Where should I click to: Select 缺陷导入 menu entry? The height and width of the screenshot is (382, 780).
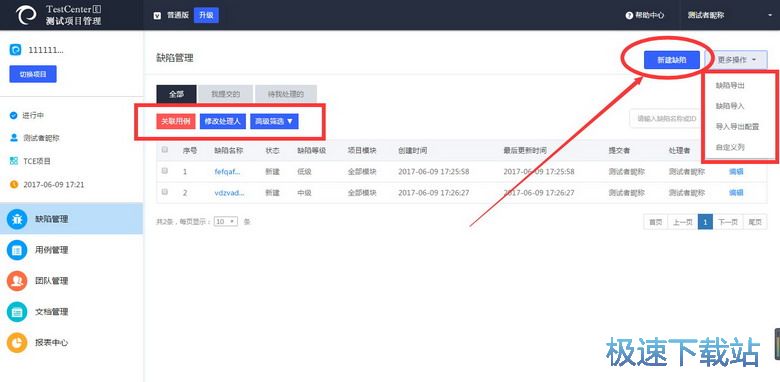[730, 106]
